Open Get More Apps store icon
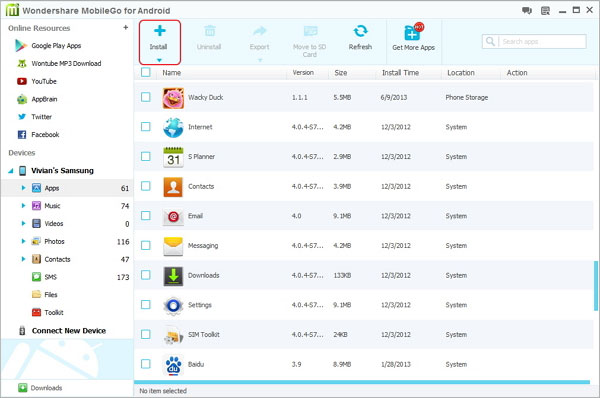Screen dimensions: 600x398 coord(413,32)
